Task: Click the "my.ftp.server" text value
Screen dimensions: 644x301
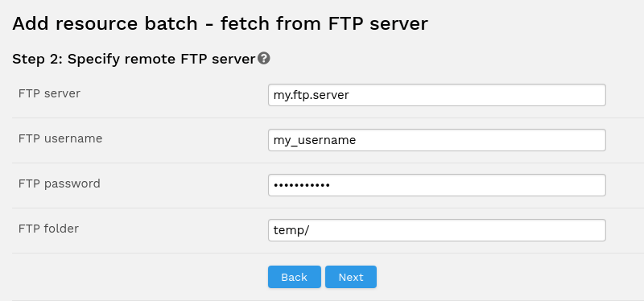Action: pos(312,95)
